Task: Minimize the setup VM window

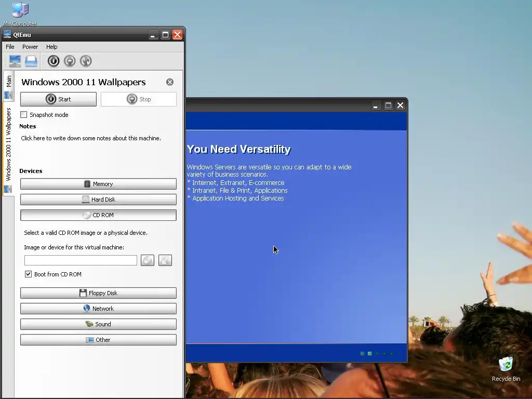Action: pyautogui.click(x=376, y=105)
